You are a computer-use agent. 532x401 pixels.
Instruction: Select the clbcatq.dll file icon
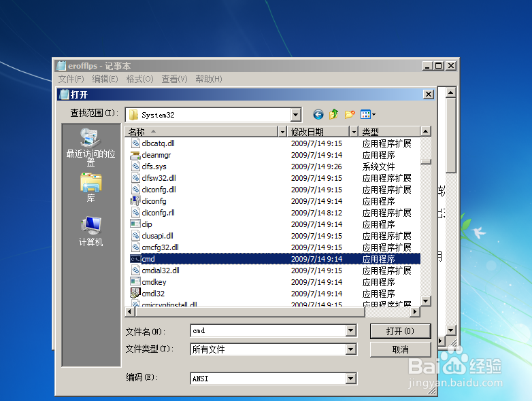(x=135, y=143)
